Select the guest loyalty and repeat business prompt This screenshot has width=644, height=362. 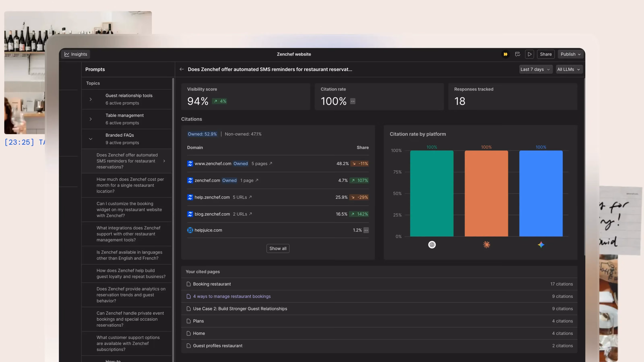point(127,273)
